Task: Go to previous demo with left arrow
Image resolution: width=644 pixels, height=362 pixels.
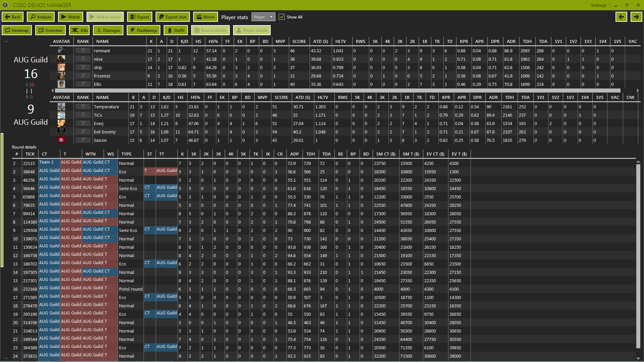Action: (621, 17)
